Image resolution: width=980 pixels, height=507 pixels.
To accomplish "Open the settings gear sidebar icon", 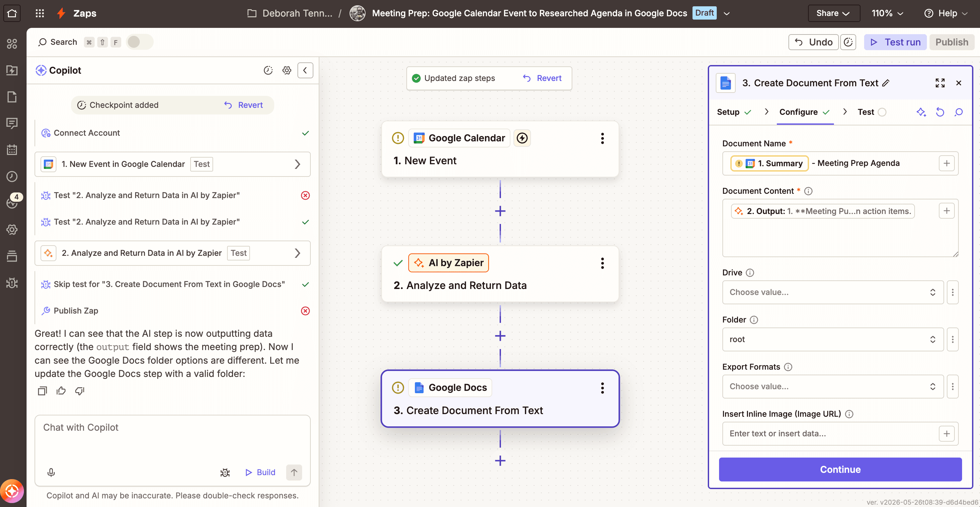I will click(12, 229).
